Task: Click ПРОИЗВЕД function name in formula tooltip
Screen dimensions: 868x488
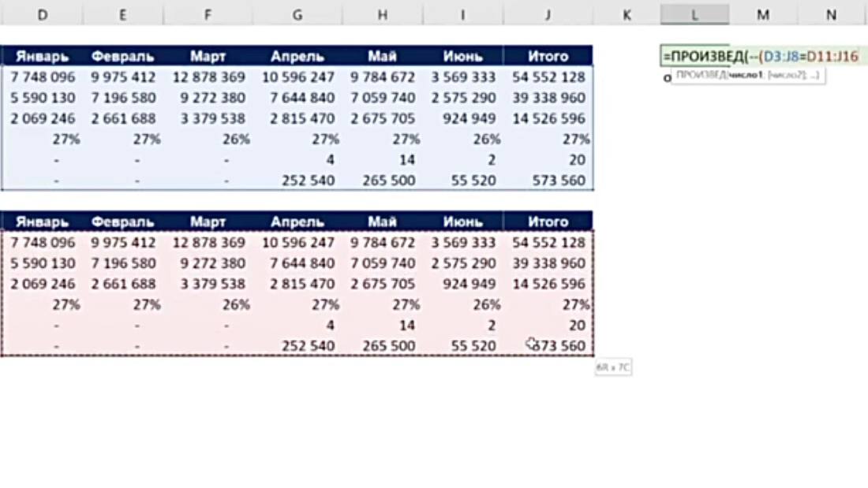Action: (x=701, y=75)
